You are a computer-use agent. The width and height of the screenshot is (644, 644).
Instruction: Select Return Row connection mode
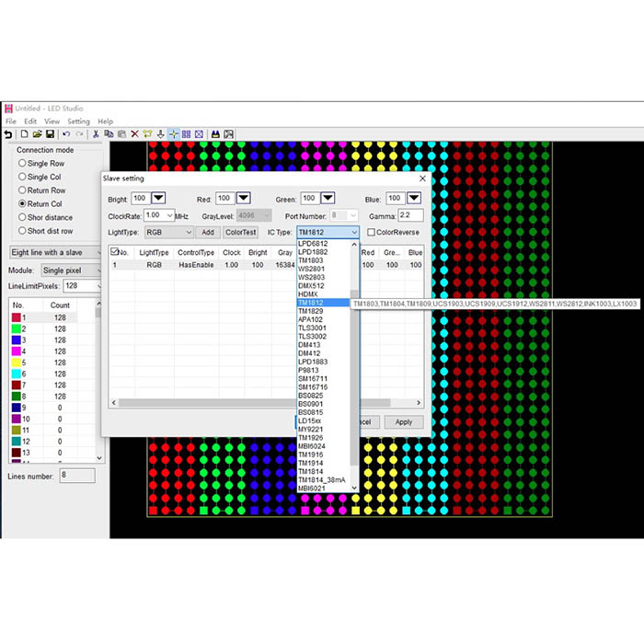coord(22,190)
